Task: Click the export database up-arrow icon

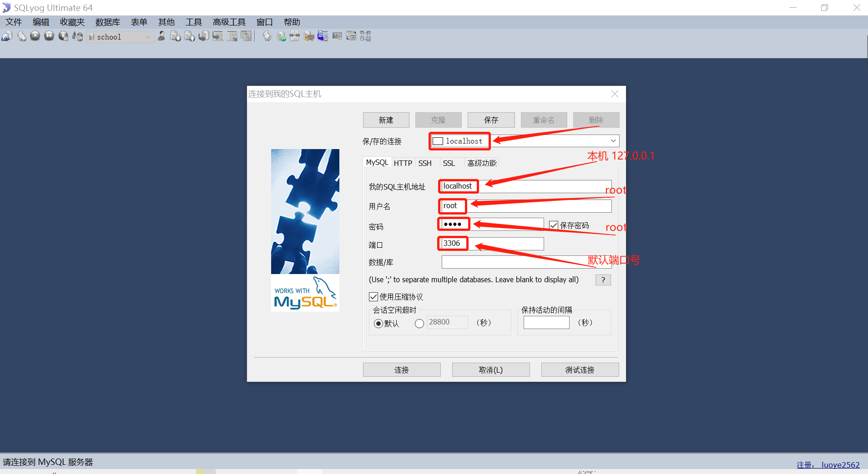Action: pos(189,36)
